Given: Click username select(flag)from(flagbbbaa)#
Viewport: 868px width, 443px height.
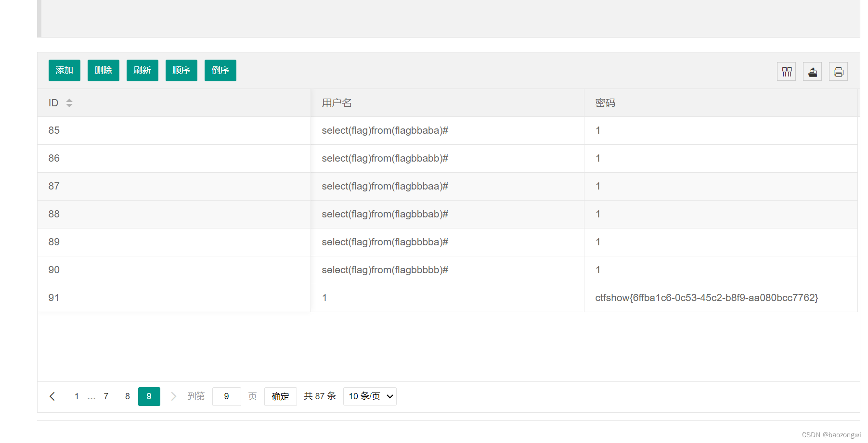Looking at the screenshot, I should pos(385,187).
